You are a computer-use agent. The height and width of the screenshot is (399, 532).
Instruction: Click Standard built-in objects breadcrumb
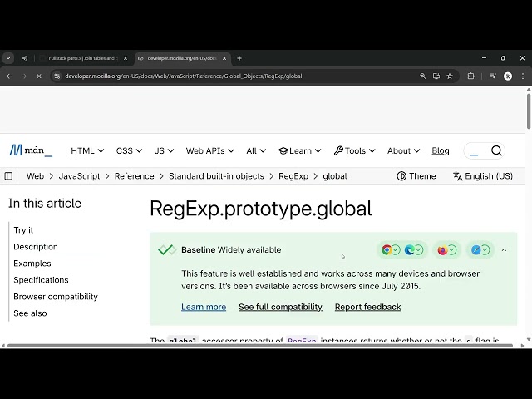[x=216, y=175]
